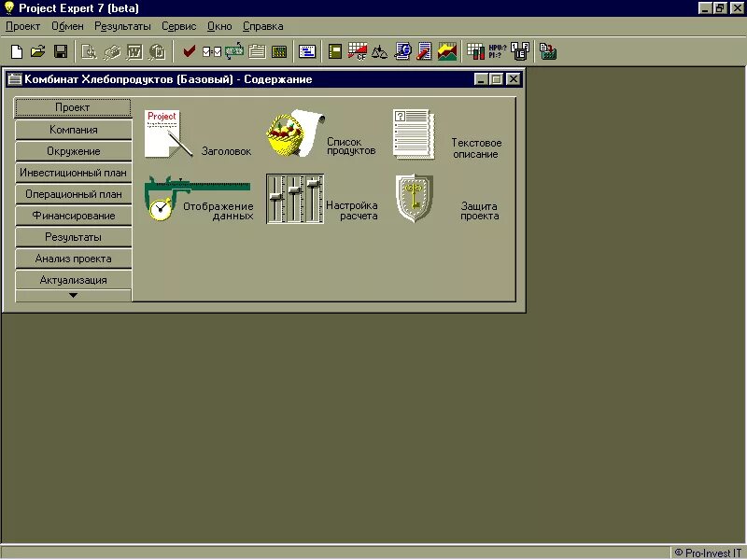Open Отображение данных caliper icon
747x560 pixels.
[197, 198]
